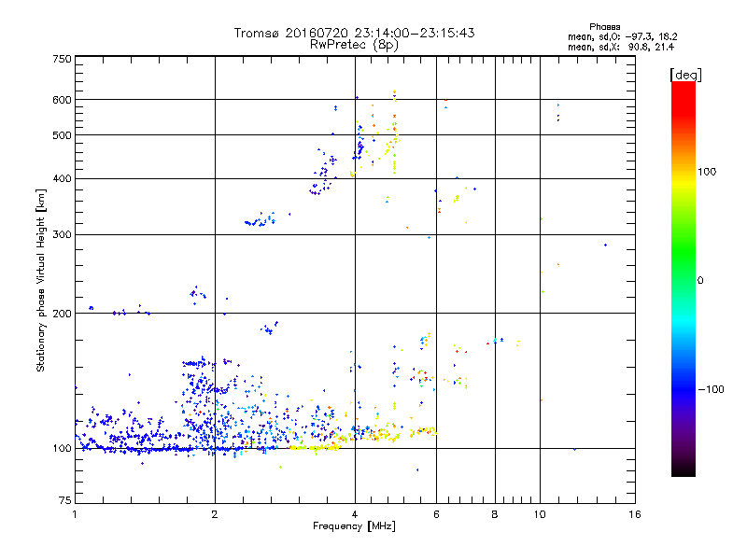Image resolution: width=747 pixels, height=560 pixels.
Task: Click the phase colorbar gradient
Action: coord(684,278)
